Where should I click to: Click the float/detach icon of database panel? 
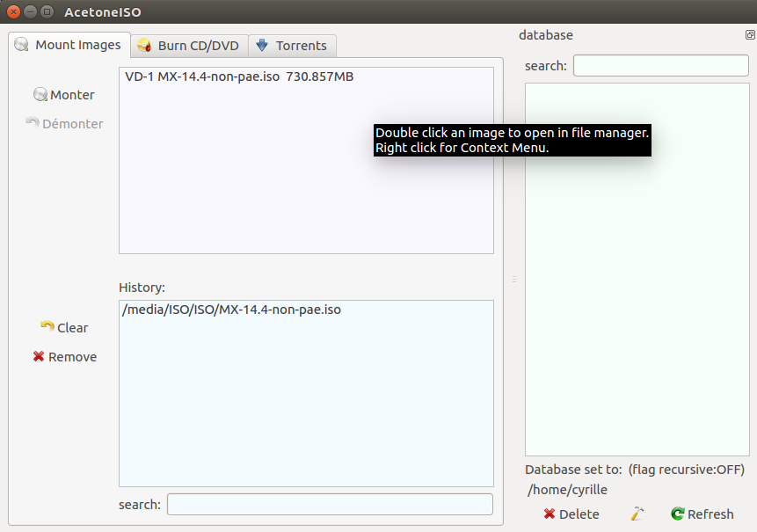pos(750,35)
